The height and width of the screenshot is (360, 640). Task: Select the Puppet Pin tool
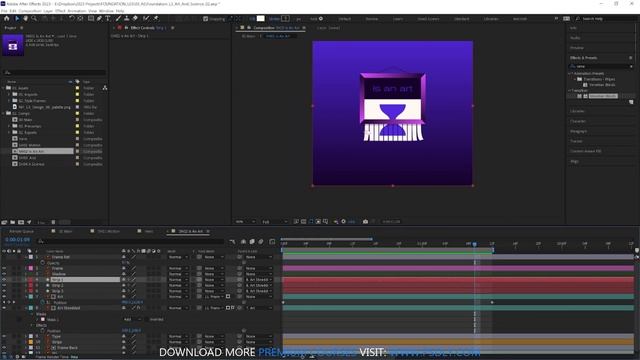click(156, 18)
